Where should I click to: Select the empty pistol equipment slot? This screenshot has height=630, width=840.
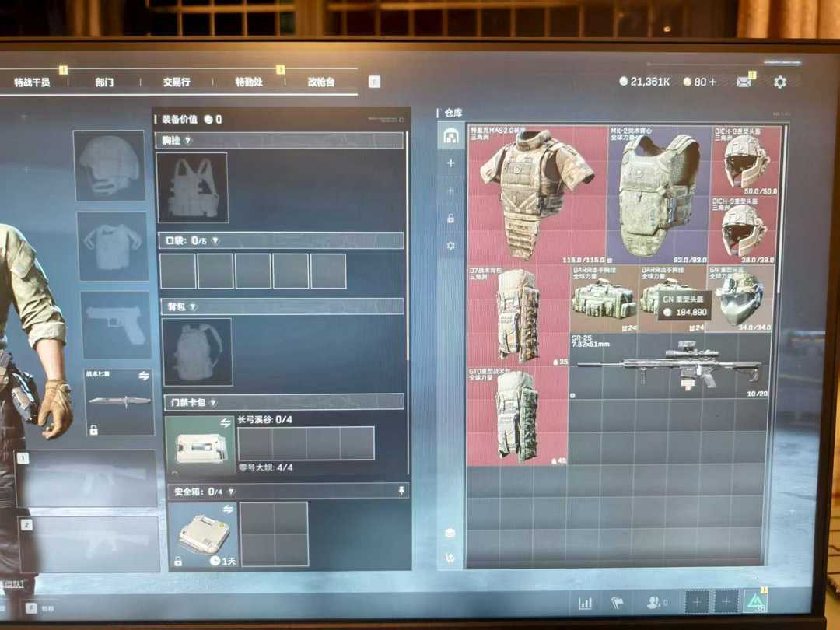point(116,324)
